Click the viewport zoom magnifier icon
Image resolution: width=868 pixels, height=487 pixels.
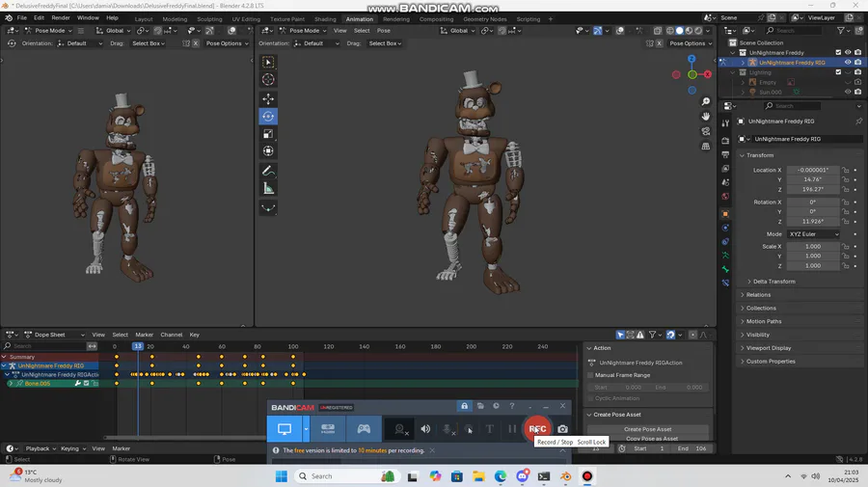tap(706, 102)
